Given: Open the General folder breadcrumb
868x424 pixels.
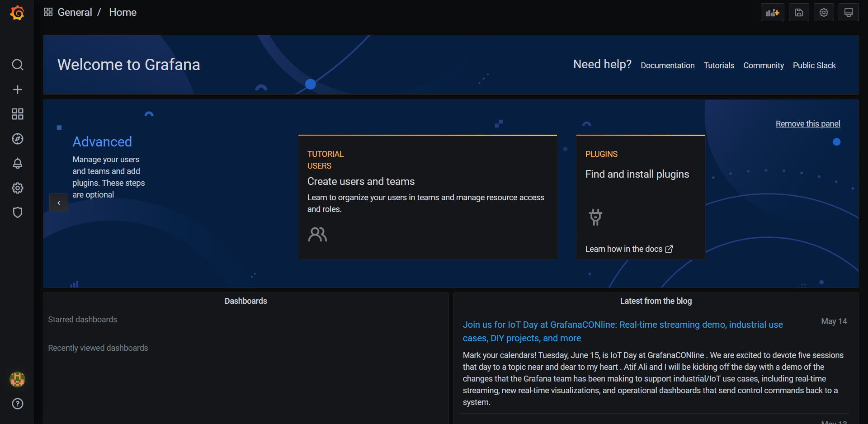Looking at the screenshot, I should coord(75,12).
